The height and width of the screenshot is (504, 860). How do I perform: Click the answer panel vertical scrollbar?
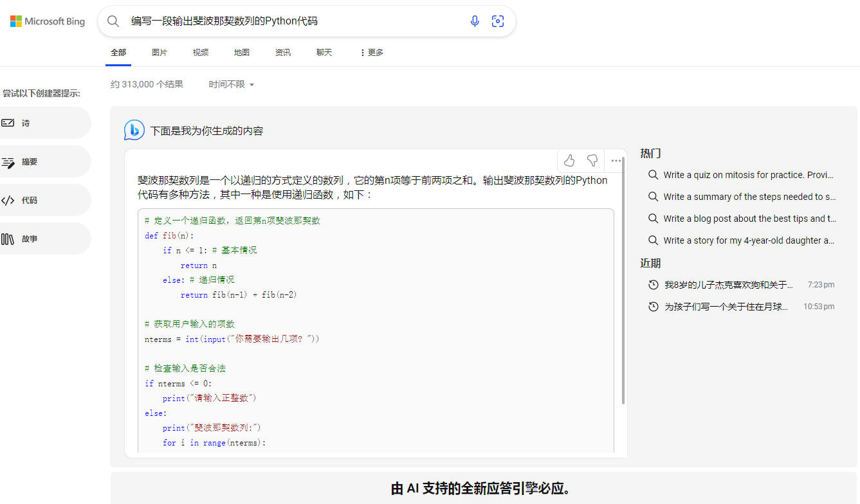tap(623, 280)
